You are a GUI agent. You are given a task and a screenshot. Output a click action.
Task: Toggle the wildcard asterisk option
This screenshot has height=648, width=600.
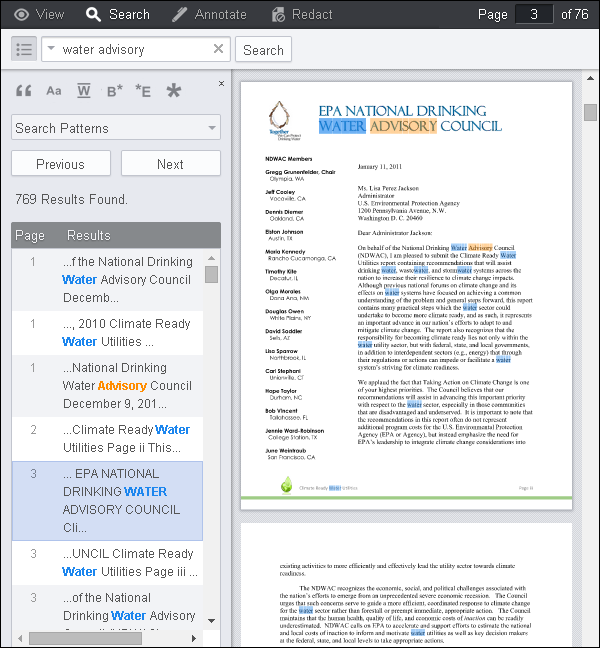point(174,91)
